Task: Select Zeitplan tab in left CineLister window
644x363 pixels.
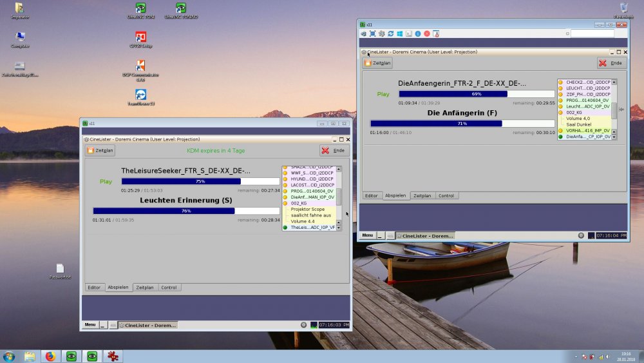Action: point(145,288)
